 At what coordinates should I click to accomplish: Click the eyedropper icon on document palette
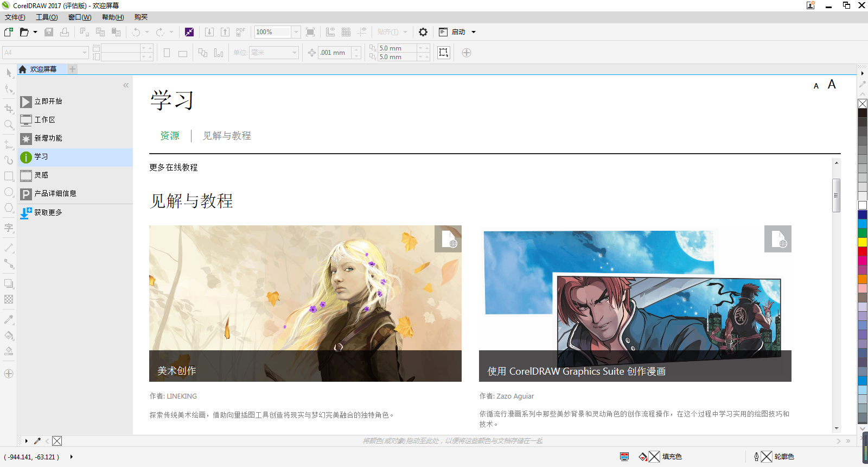(x=37, y=441)
